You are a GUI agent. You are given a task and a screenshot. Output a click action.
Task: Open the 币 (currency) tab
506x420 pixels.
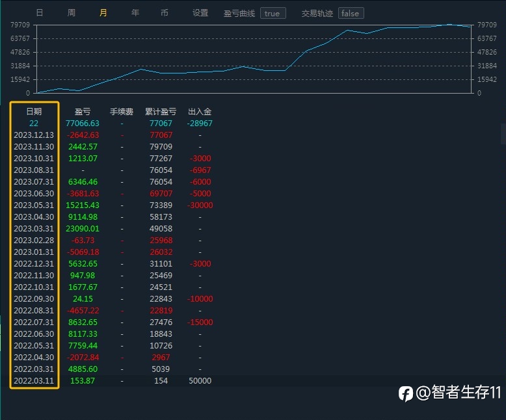[165, 13]
